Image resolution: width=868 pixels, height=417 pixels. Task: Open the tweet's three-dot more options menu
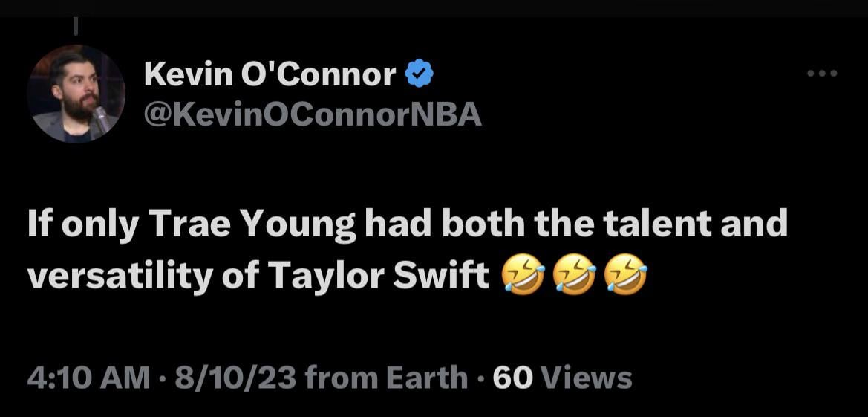pyautogui.click(x=823, y=74)
